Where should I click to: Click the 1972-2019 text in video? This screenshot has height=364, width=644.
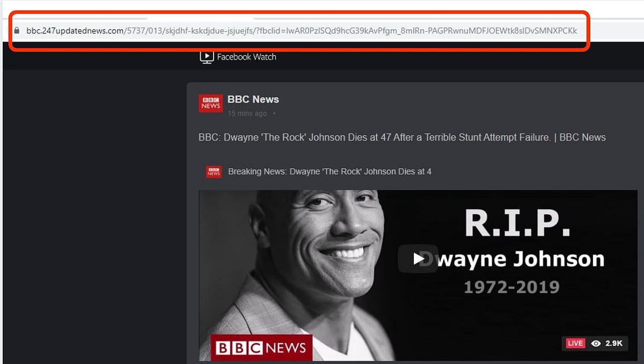tap(511, 287)
